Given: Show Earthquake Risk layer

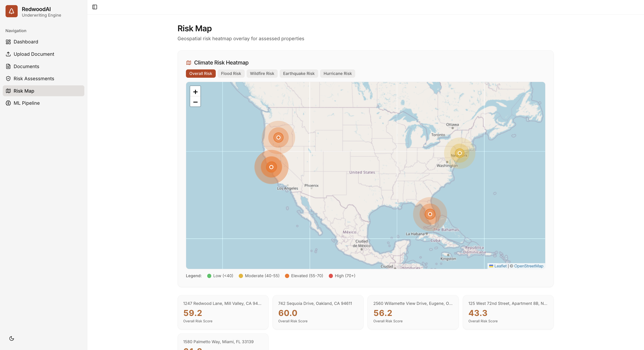Looking at the screenshot, I should (299, 73).
